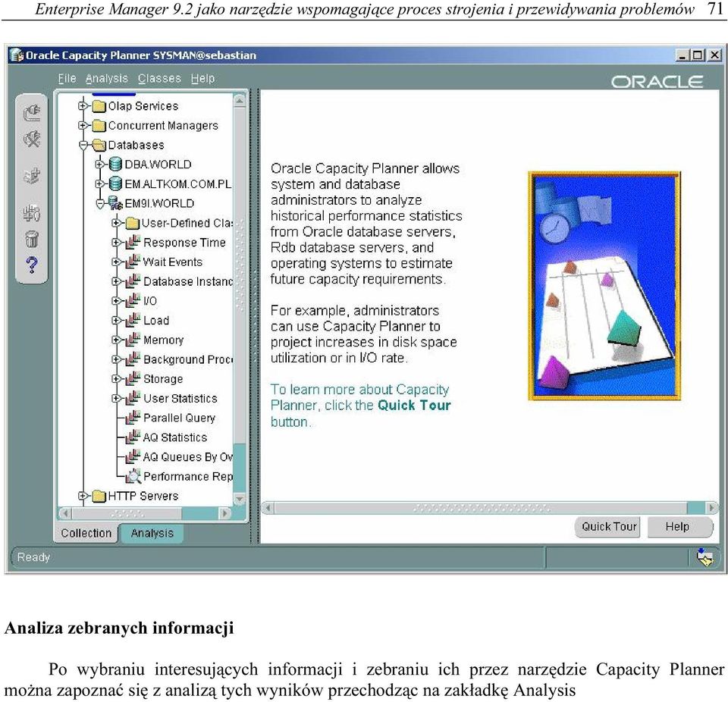Click the Response Time chart icon

133,242
